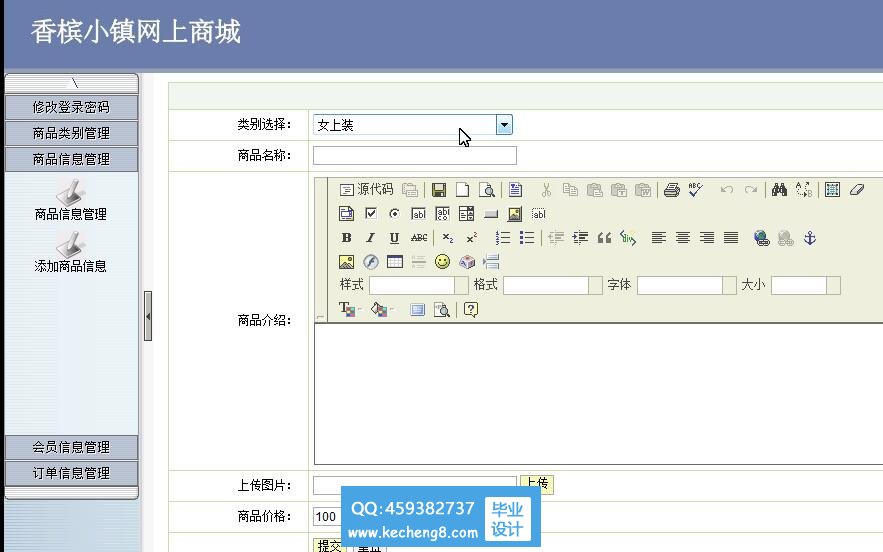Insert a special character
The height and width of the screenshot is (552, 883).
467,262
